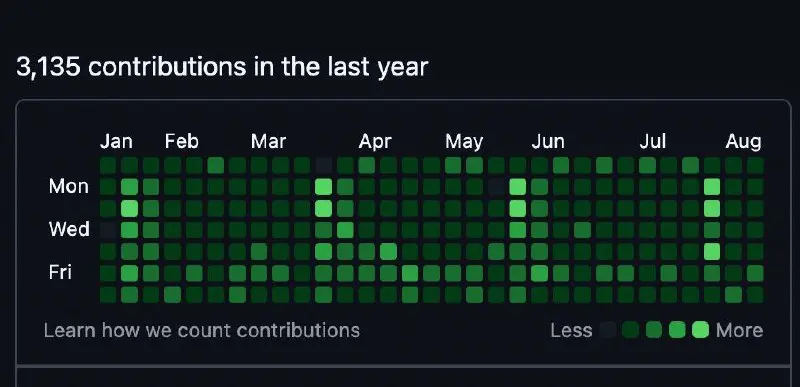Click the 'Feb' month label
This screenshot has width=800, height=387.
[x=182, y=141]
